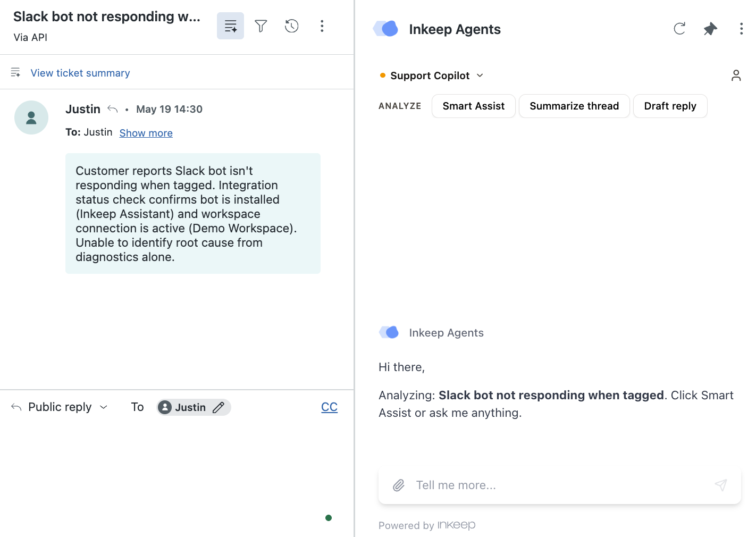Click the pencil icon on Justin recipient
The image size is (756, 537).
pos(219,407)
